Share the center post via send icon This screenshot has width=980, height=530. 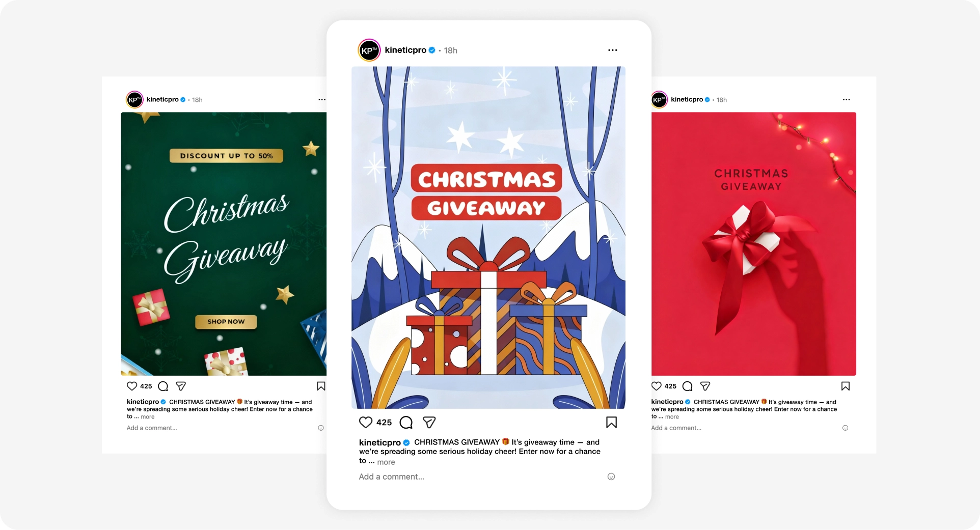point(429,422)
